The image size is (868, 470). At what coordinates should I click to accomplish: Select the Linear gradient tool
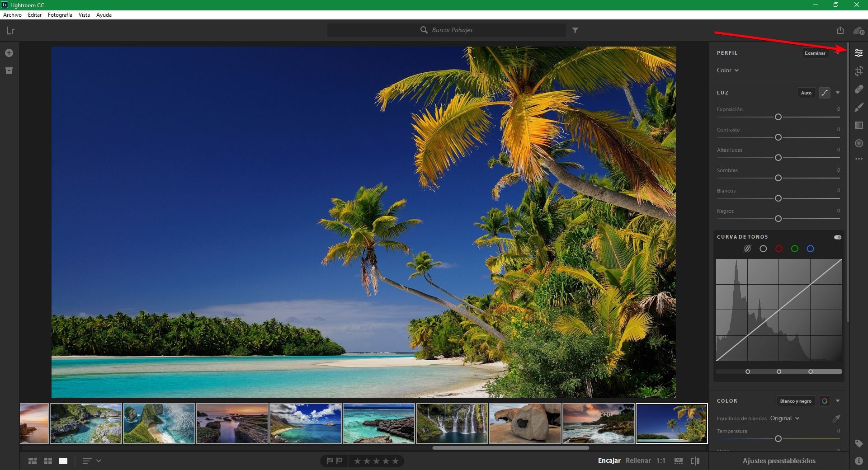tap(859, 125)
